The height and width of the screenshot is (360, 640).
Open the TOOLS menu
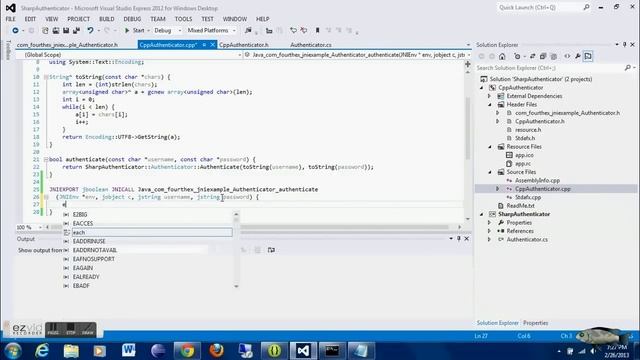(x=183, y=19)
